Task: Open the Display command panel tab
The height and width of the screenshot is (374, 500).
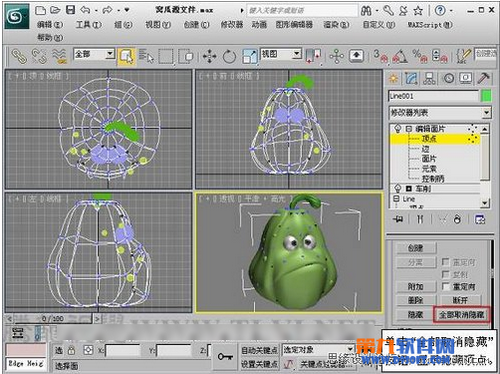Action: 466,78
